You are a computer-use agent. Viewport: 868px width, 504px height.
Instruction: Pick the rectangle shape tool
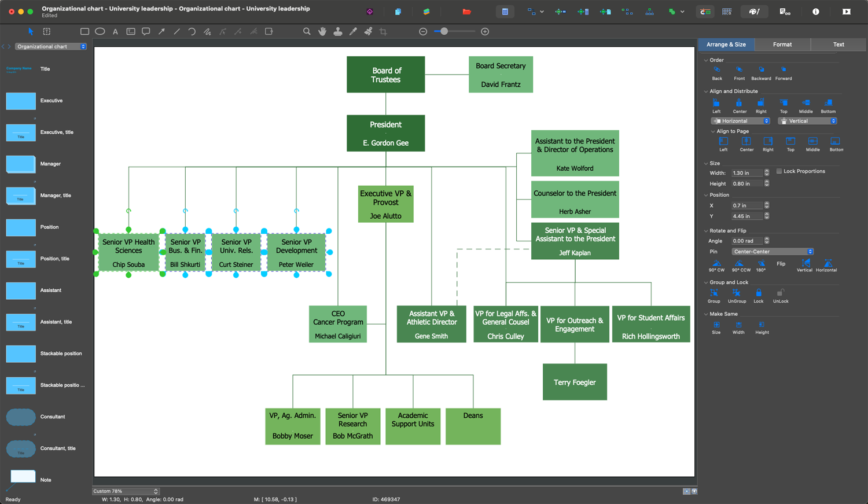(x=84, y=32)
